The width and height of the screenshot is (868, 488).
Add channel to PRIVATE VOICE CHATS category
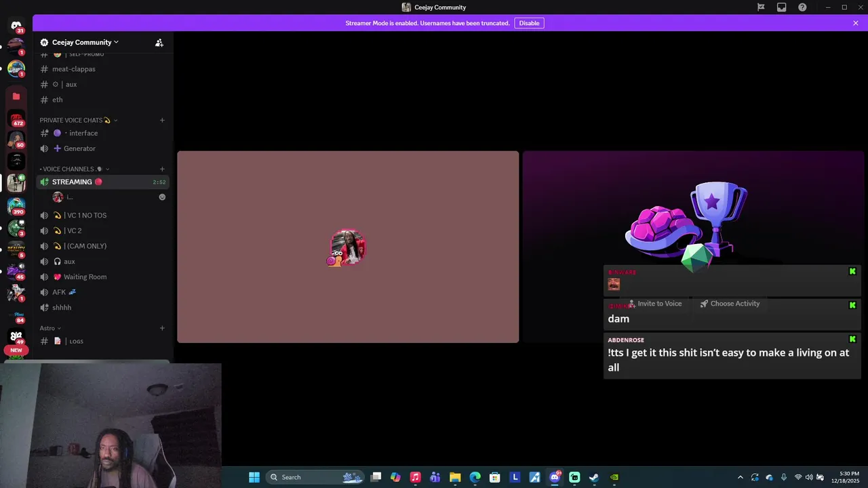162,120
